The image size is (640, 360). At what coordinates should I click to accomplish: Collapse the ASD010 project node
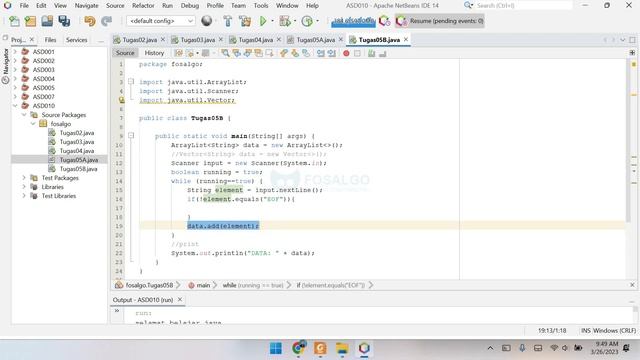15,106
